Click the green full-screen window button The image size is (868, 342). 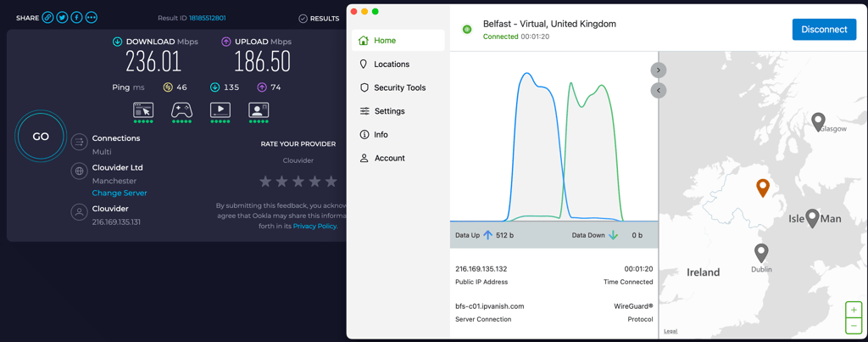(x=376, y=11)
